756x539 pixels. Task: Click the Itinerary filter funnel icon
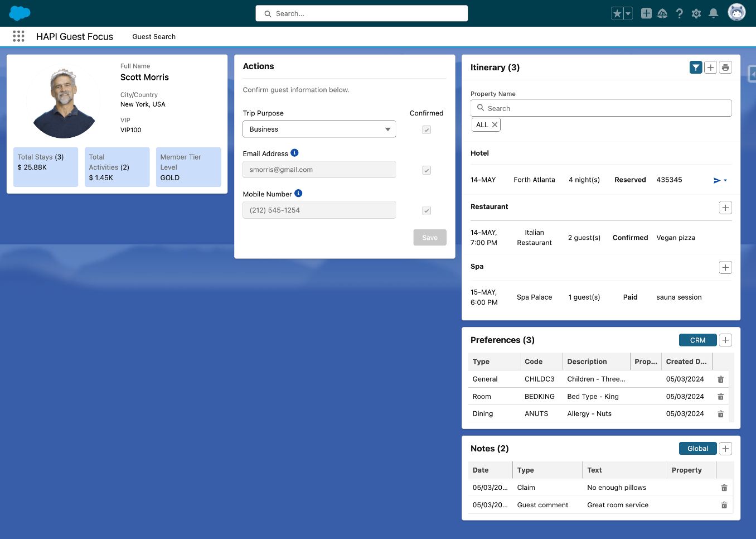(695, 68)
